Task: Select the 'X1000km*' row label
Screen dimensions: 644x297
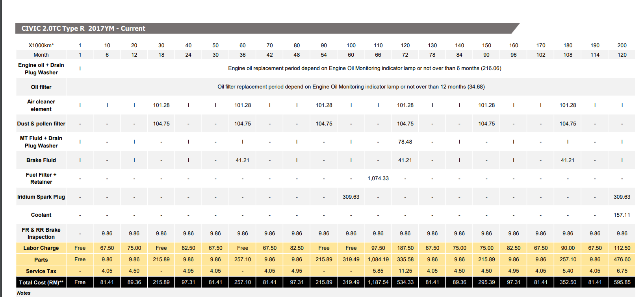Action: click(41, 45)
